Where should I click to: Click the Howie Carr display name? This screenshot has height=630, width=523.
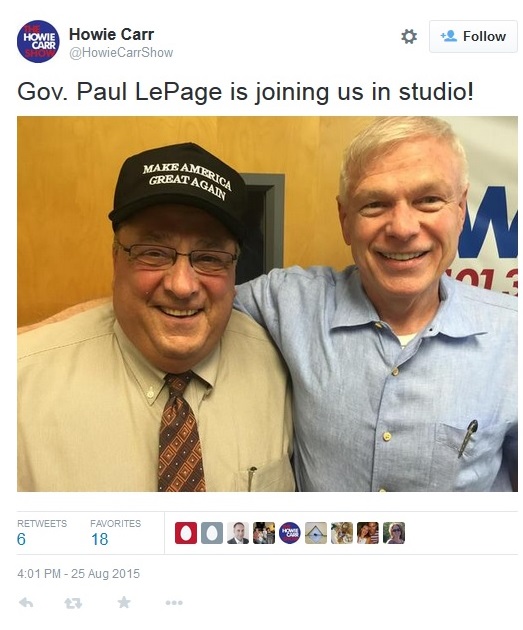click(x=111, y=34)
